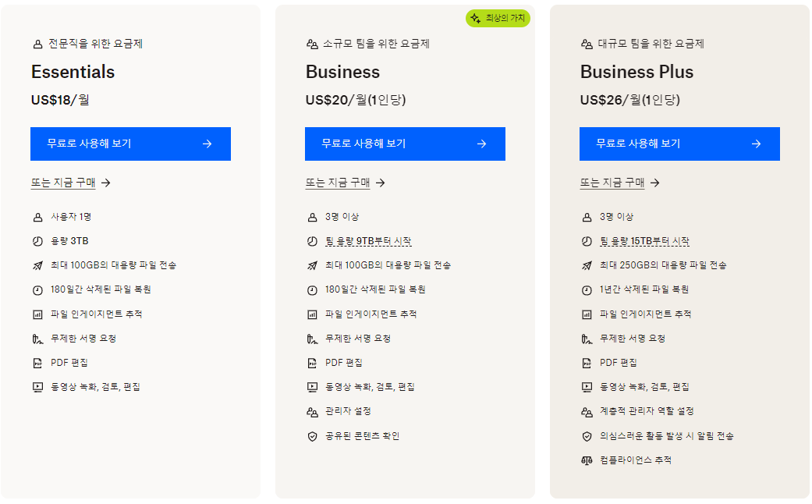Click the signature icon beside 무제한 서명 요청
812x504 pixels.
tap(37, 338)
